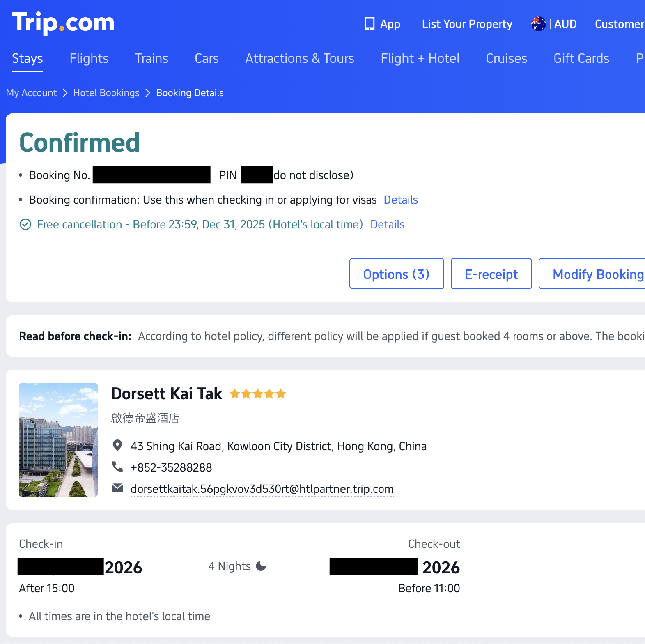Navigate to Hotel Bookings breadcrumb
The image size is (645, 644).
[x=106, y=93]
